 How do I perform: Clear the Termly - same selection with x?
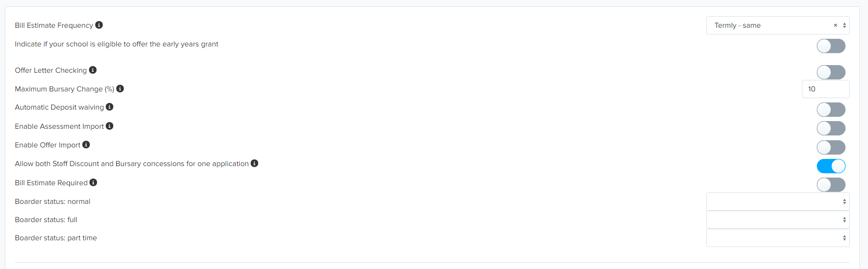coord(835,25)
